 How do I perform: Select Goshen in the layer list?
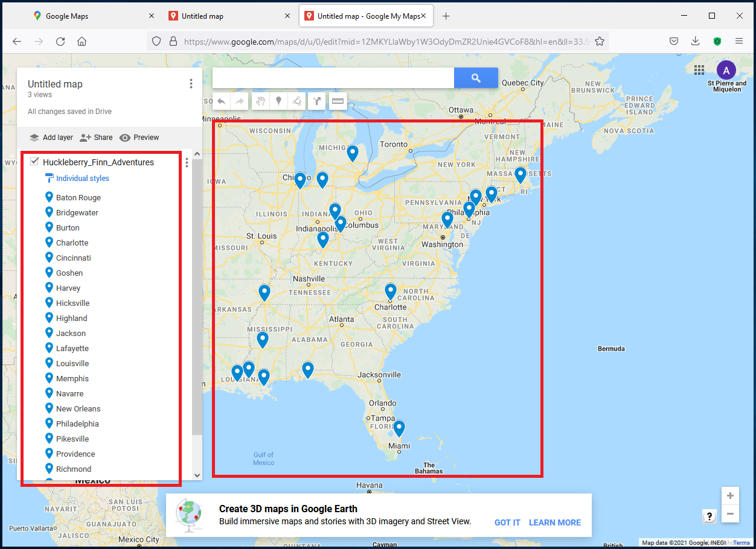(69, 273)
